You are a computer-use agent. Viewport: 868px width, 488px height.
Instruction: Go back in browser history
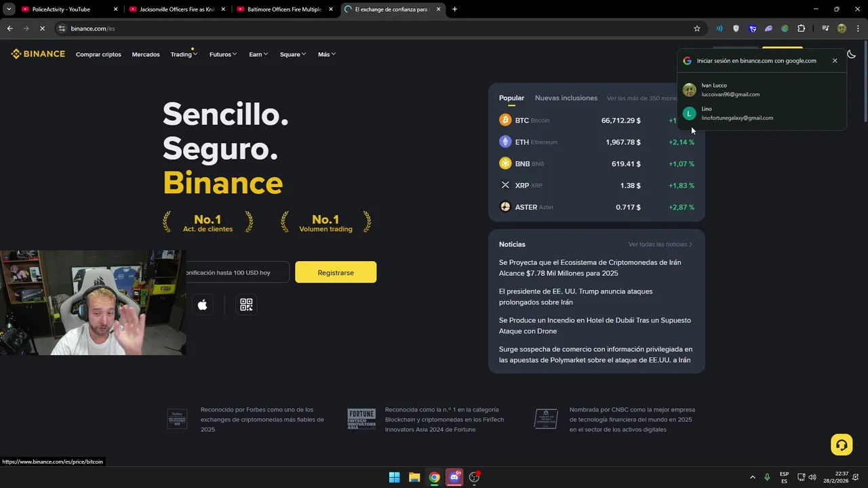point(9,28)
